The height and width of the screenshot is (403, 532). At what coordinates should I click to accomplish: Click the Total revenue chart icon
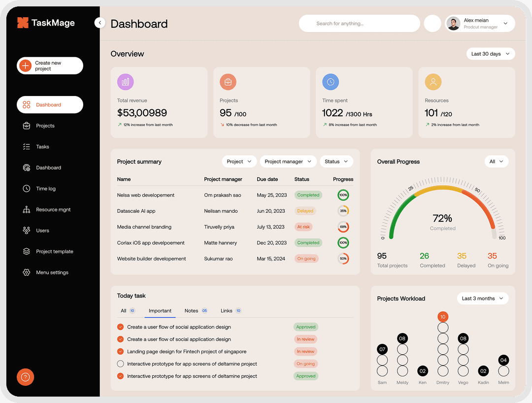tap(126, 82)
